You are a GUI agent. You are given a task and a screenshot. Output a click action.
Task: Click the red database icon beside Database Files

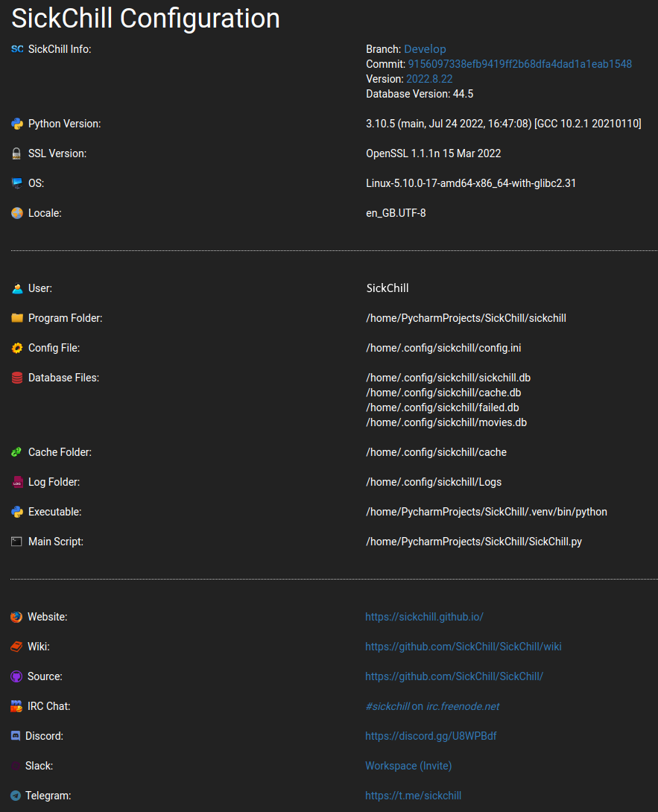point(17,378)
